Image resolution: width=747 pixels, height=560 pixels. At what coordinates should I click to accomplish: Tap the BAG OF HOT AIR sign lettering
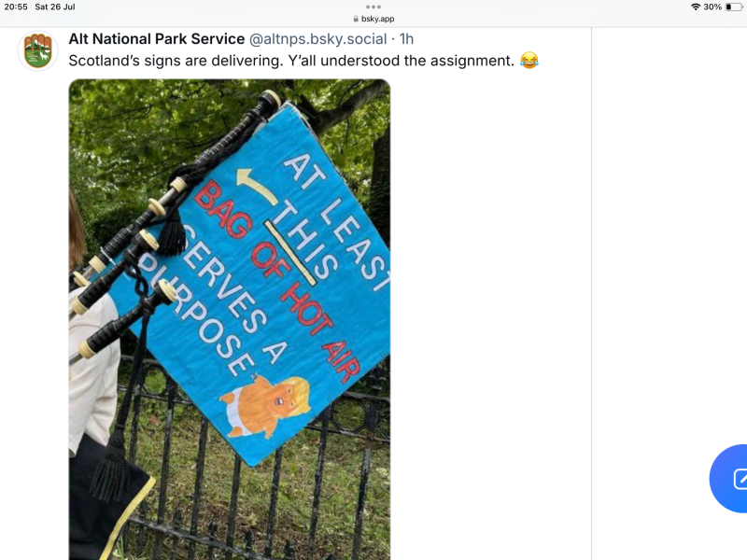(x=277, y=283)
